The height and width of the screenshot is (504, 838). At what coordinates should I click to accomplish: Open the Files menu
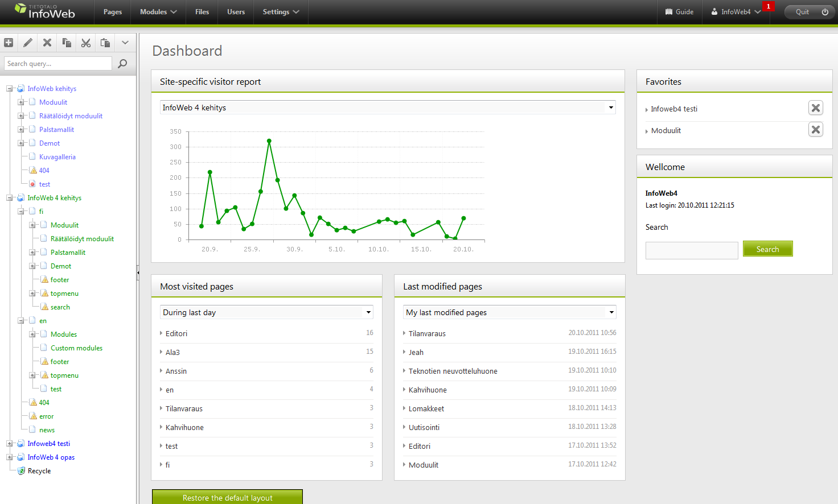point(202,12)
